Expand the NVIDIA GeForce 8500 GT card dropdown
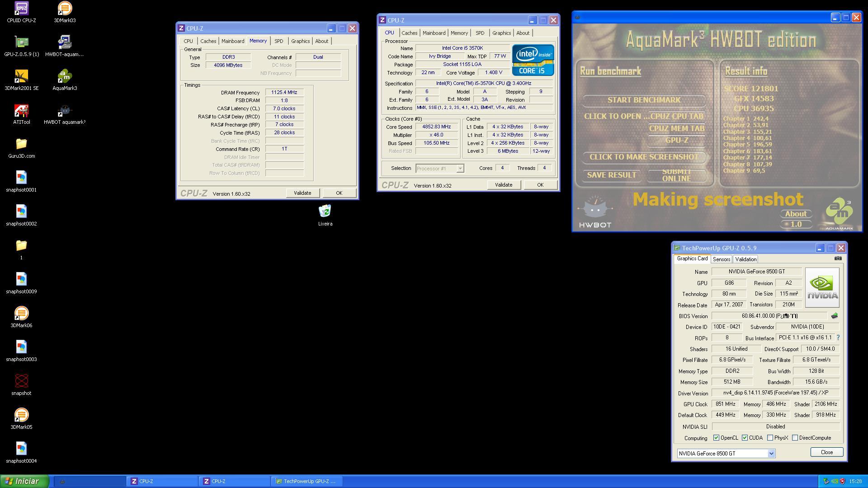868x488 pixels. tap(771, 454)
